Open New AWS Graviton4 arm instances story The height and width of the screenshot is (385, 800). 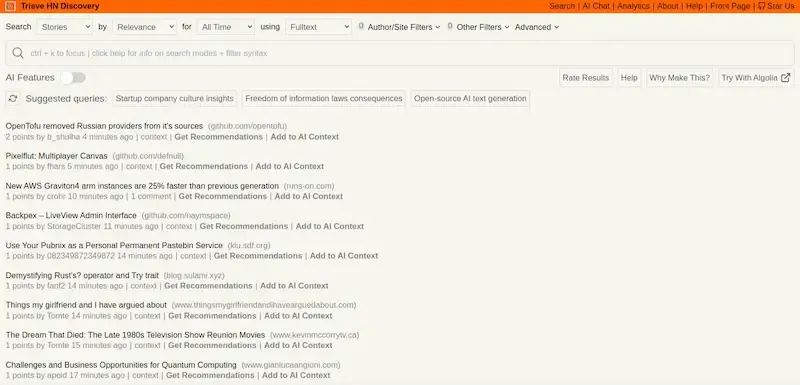(142, 186)
